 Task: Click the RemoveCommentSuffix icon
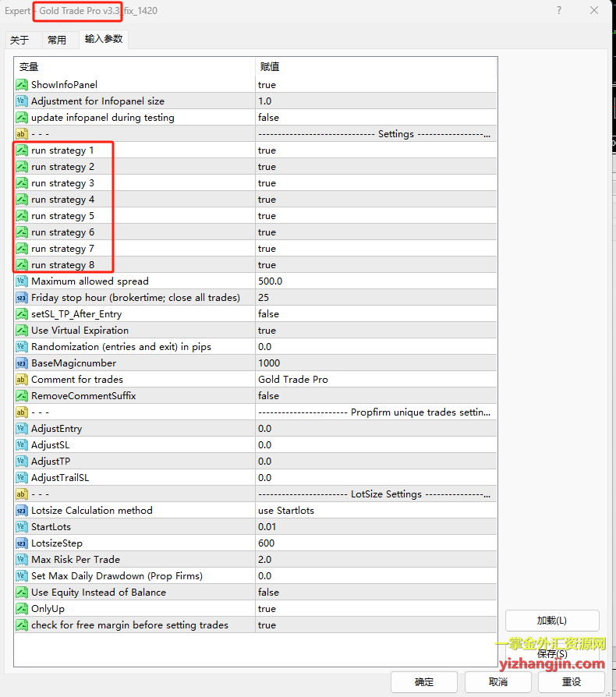click(x=22, y=396)
